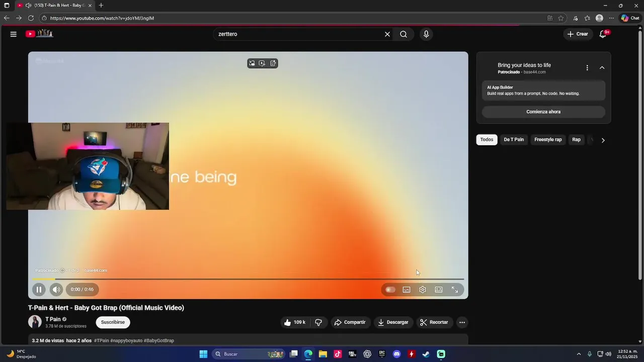Viewport: 644px width, 362px height.
Task: Like the video (109 k)
Action: pos(295,322)
